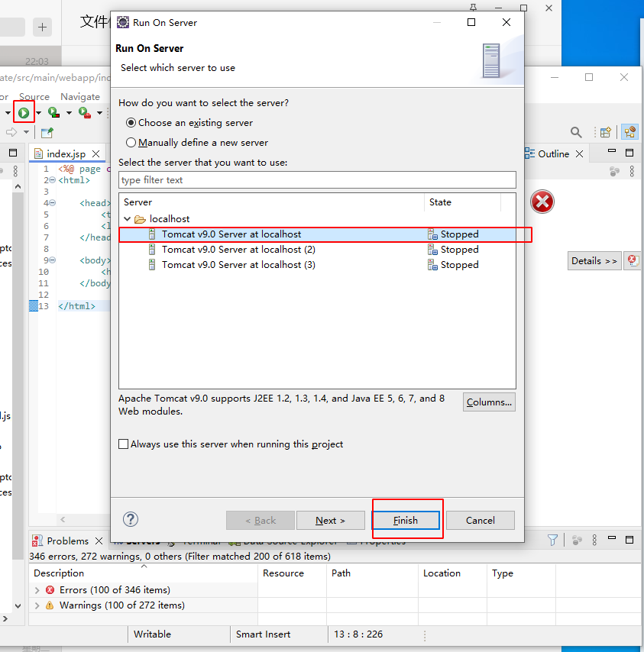Click the Finish button
The height and width of the screenshot is (652, 644).
click(406, 520)
